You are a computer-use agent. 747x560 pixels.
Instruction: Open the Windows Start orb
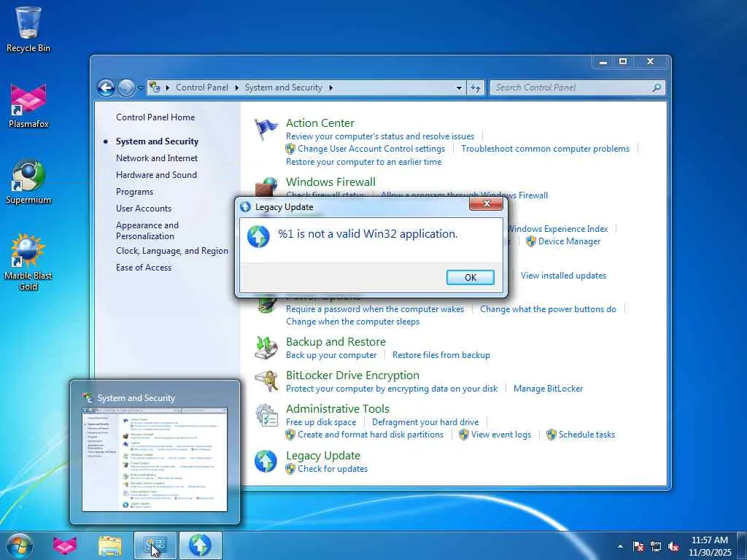click(x=20, y=545)
